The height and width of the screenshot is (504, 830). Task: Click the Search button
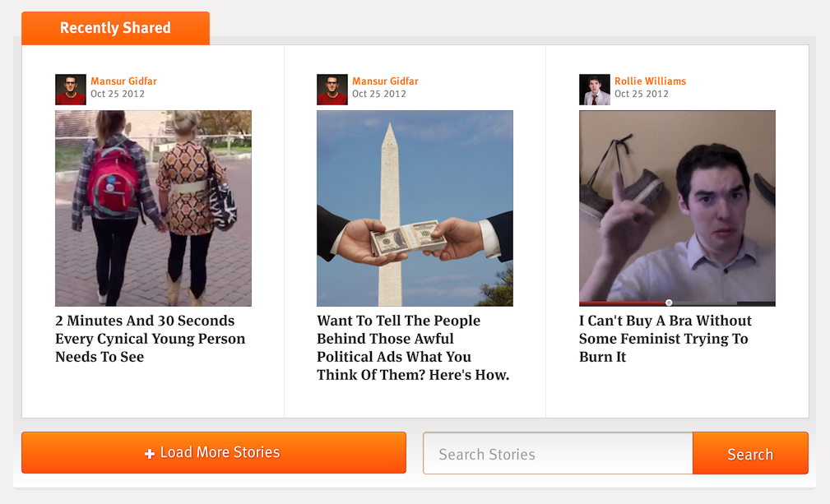coord(749,453)
